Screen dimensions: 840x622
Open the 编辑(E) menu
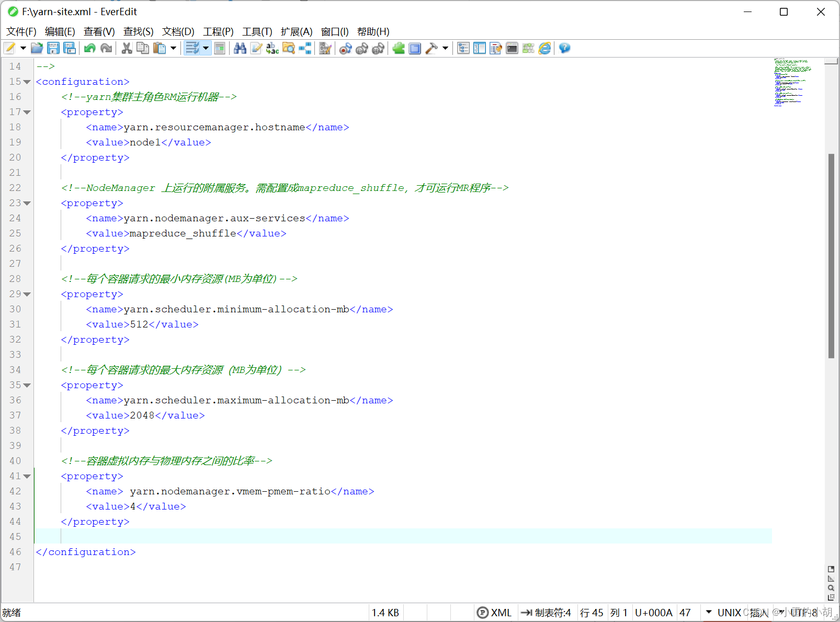[60, 31]
